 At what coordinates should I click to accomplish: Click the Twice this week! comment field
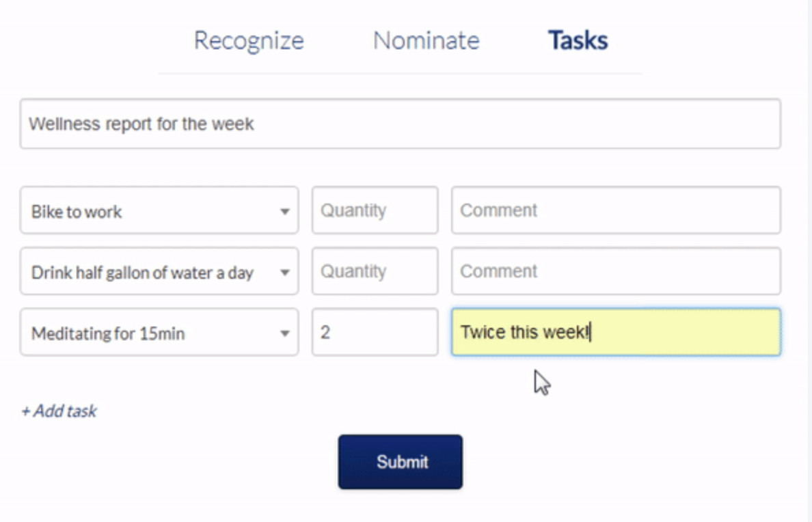[615, 333]
